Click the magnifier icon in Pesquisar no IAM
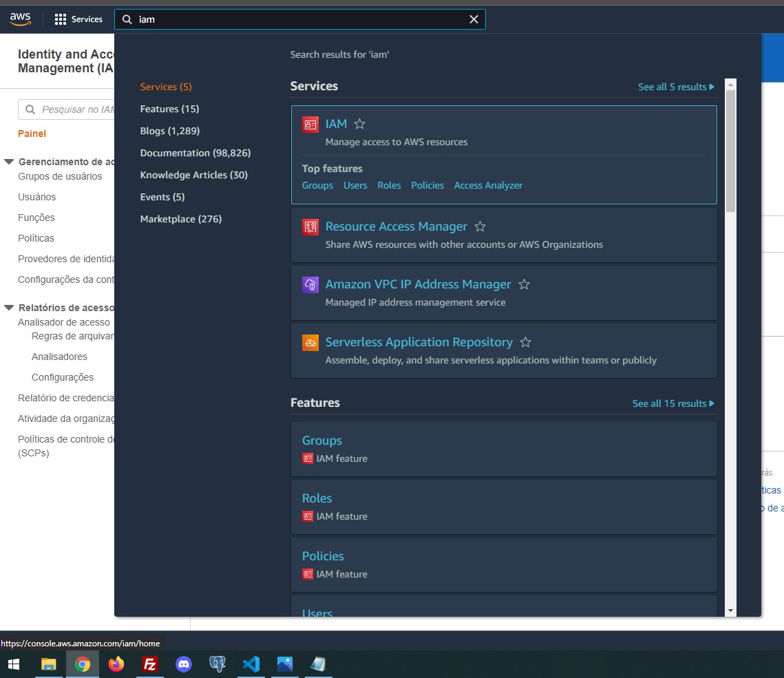 (30, 109)
